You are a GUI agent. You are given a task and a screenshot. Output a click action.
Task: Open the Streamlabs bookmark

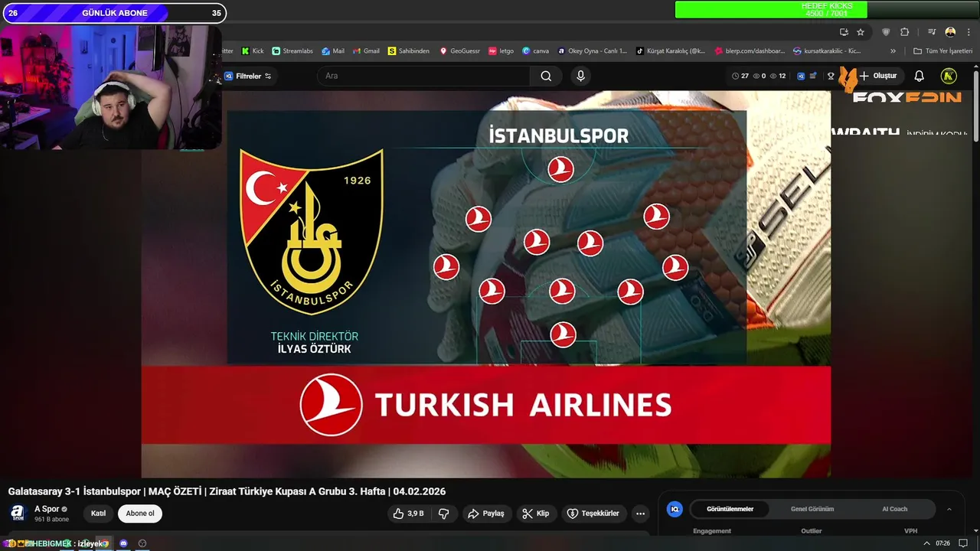coord(292,51)
